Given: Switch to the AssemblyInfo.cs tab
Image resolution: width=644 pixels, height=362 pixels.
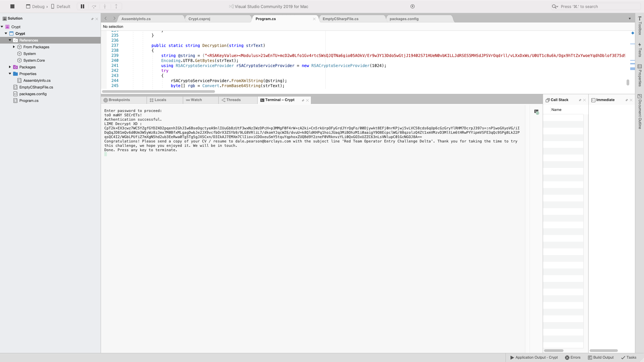Looking at the screenshot, I should [x=136, y=19].
